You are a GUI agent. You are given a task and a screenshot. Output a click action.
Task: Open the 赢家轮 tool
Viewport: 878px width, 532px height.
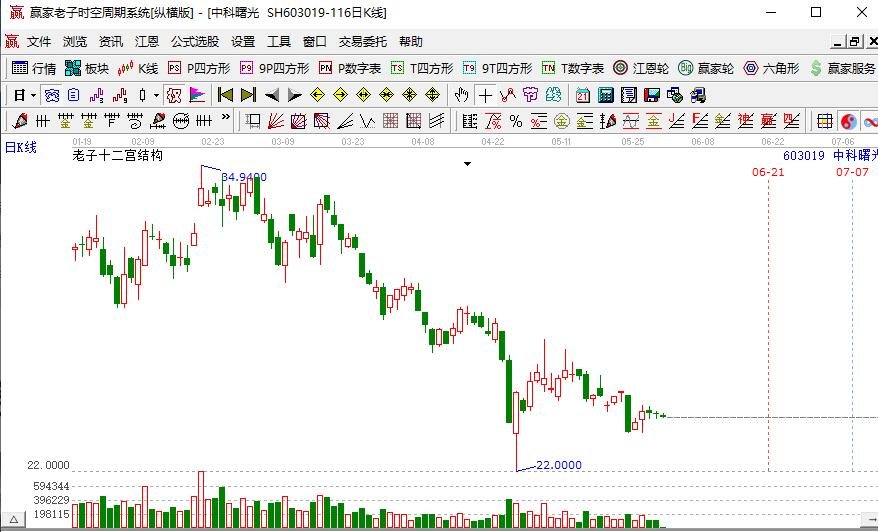click(706, 68)
